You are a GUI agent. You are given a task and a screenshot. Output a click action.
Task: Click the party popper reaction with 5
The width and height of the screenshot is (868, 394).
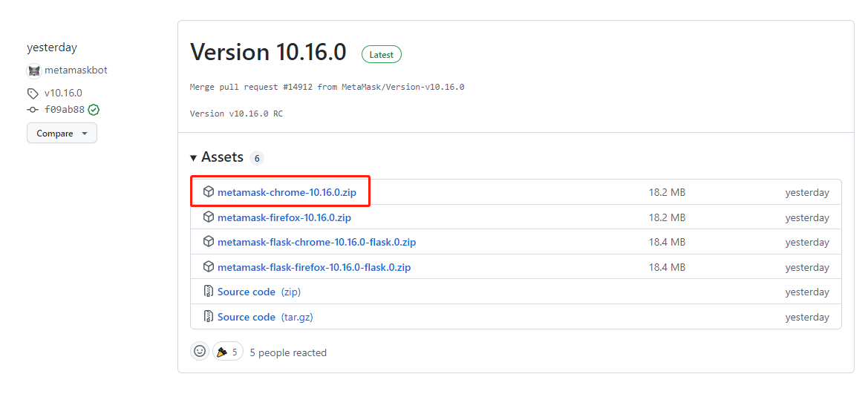(x=227, y=352)
